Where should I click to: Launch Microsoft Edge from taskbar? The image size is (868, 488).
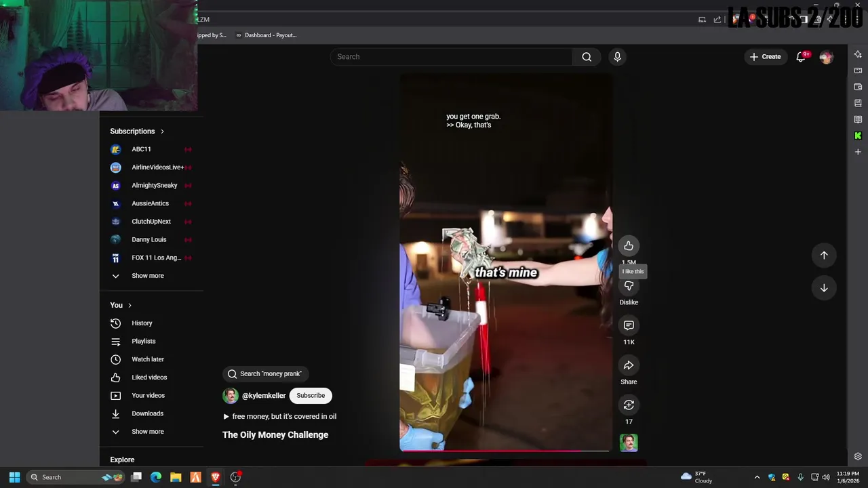(x=156, y=477)
